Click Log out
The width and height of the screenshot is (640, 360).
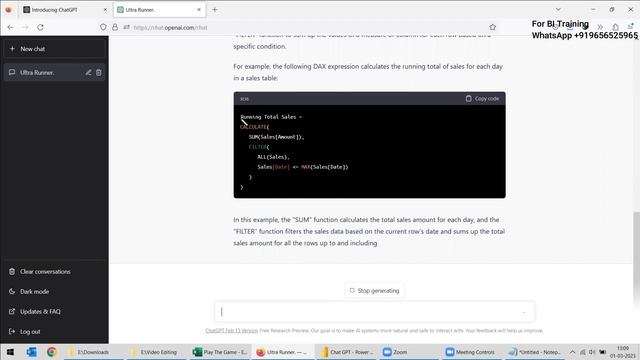coord(54,331)
